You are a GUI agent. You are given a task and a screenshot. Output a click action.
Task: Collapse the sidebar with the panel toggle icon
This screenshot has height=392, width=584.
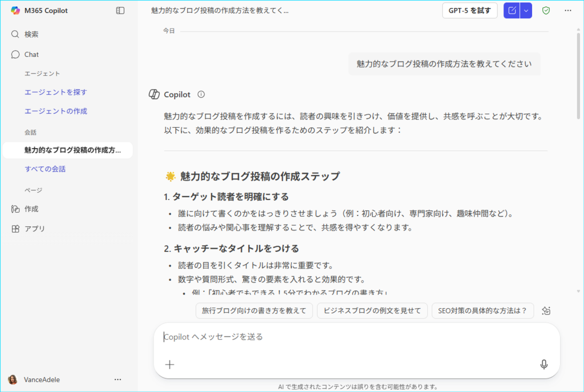point(120,10)
